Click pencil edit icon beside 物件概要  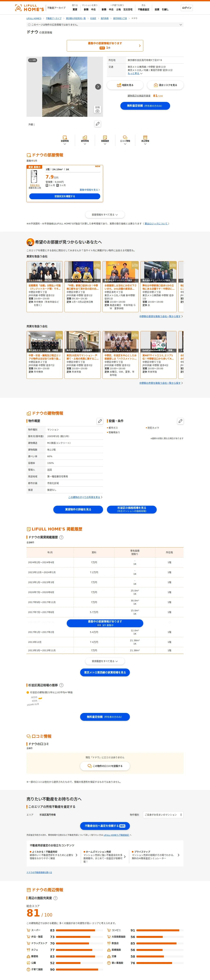coord(100,421)
